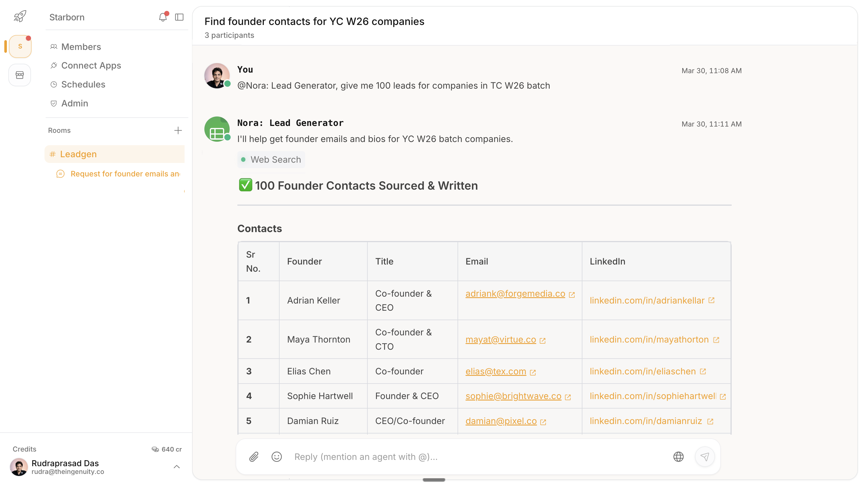Open the marketplace icon in the left rail

point(19,75)
